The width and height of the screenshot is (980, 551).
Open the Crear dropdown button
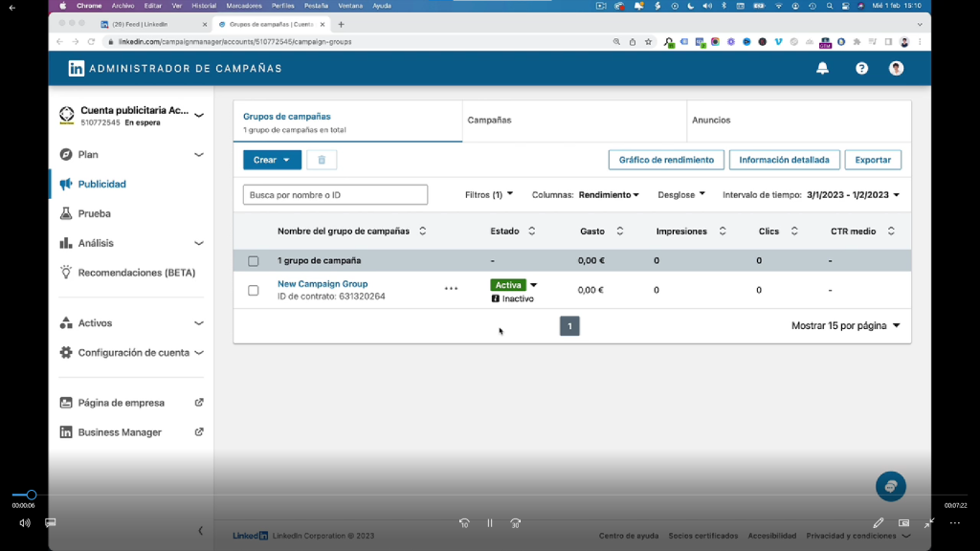(x=272, y=160)
